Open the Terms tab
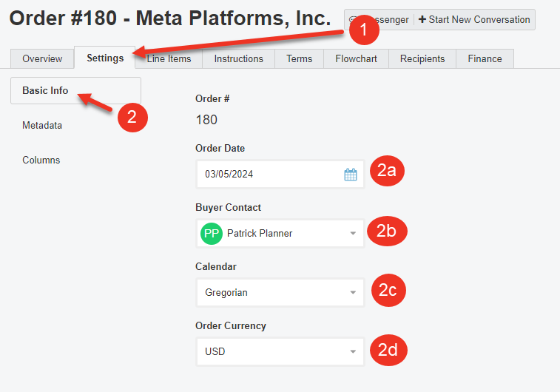The height and width of the screenshot is (392, 560). click(x=300, y=58)
